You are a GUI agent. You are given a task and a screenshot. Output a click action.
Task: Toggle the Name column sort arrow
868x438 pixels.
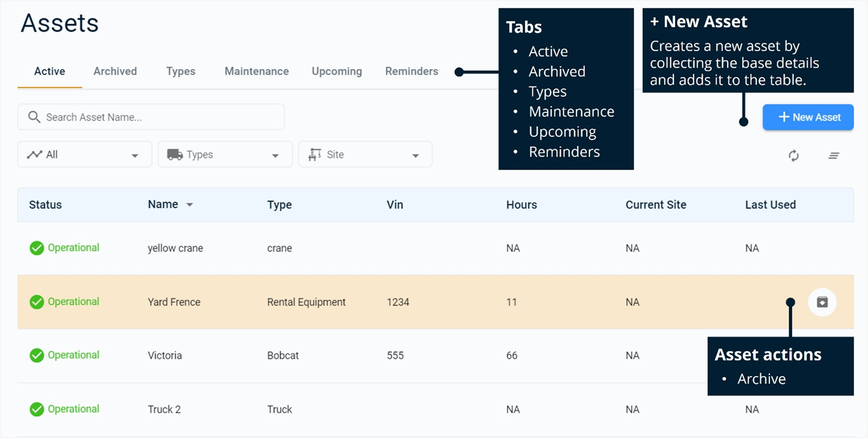point(189,204)
